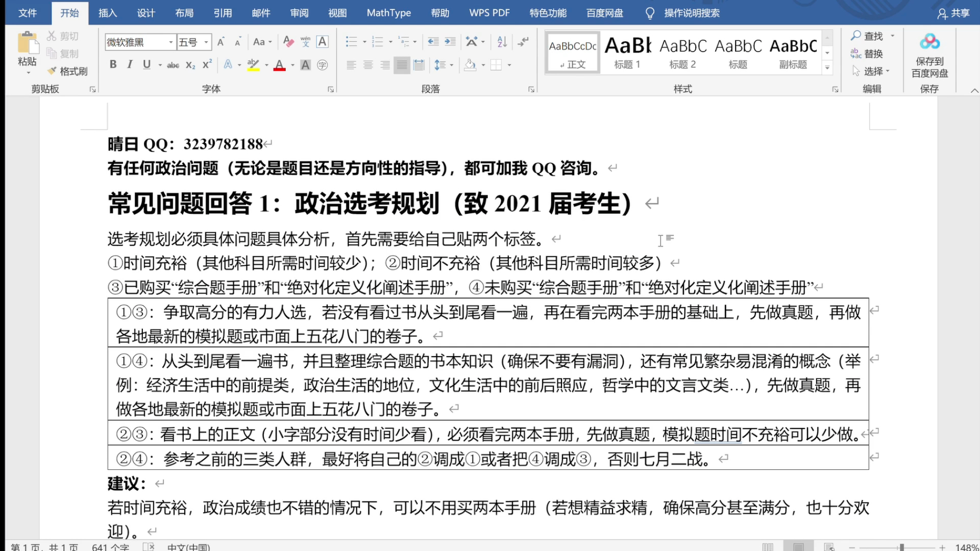
Task: Apply strikethrough formatting
Action: point(173,65)
